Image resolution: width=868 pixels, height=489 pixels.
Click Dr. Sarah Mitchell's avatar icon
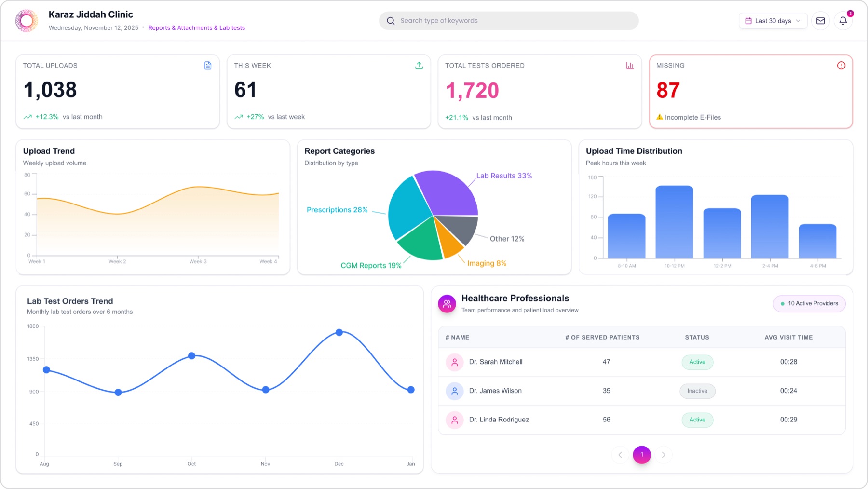(x=455, y=362)
